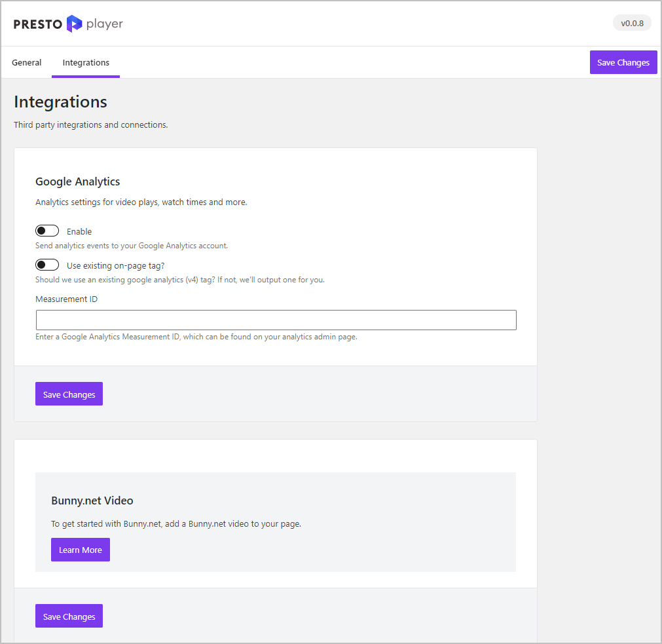Click the Enable toggle's label text
The width and height of the screenshot is (662, 644).
[x=79, y=231]
